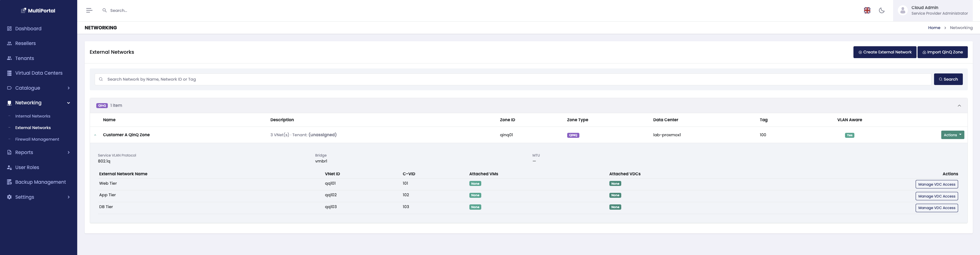Click the Backup Management sidebar icon
The width and height of the screenshot is (980, 255).
coord(9,182)
